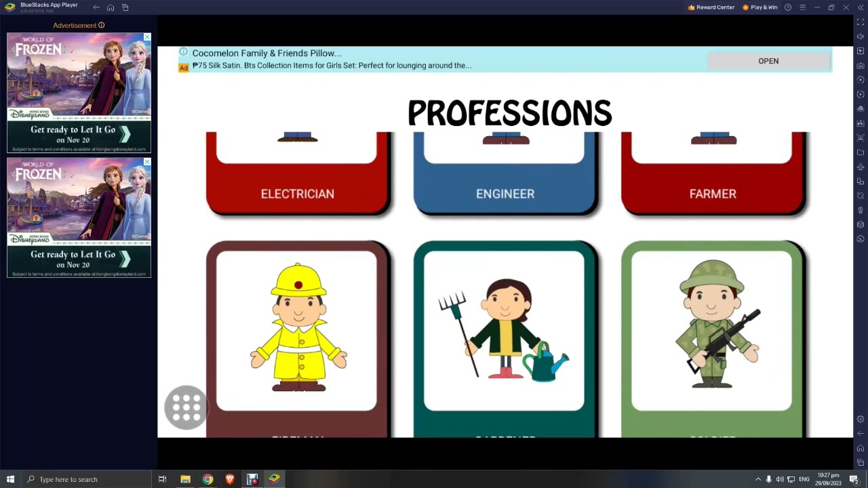This screenshot has height=488, width=868.
Task: Go to BlueStacks home screen
Action: pyautogui.click(x=111, y=7)
